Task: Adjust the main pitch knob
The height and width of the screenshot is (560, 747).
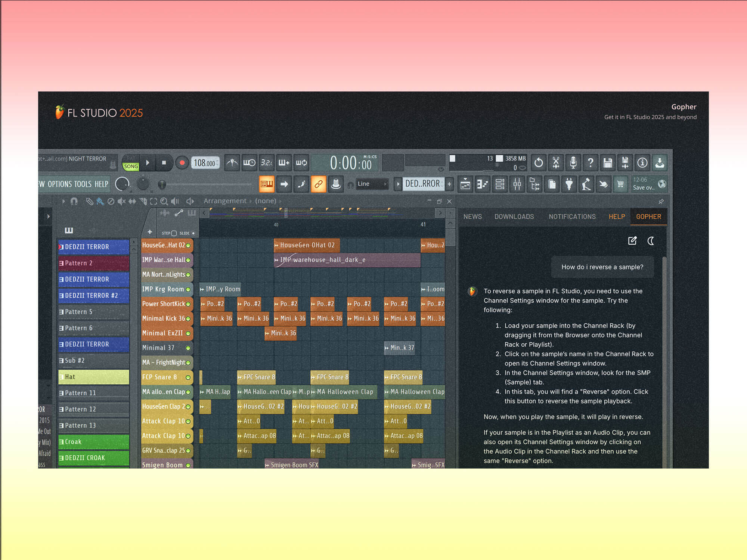Action: [x=143, y=184]
